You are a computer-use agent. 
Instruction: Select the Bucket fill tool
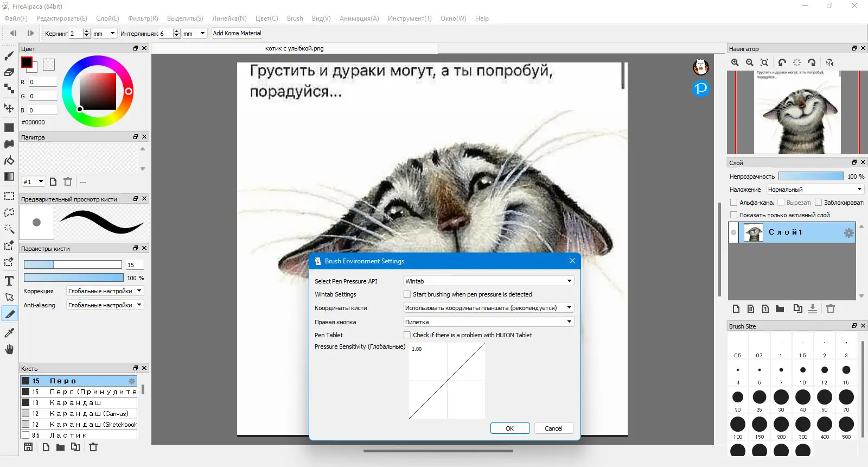tap(9, 161)
